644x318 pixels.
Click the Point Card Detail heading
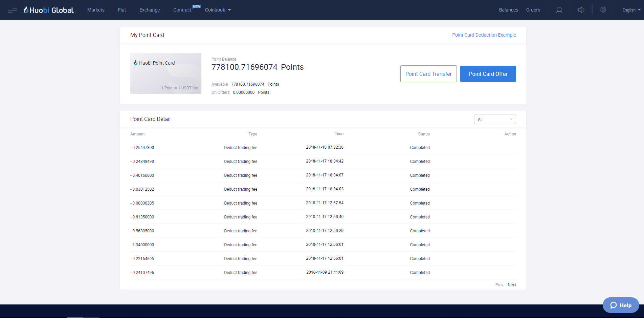[150, 119]
